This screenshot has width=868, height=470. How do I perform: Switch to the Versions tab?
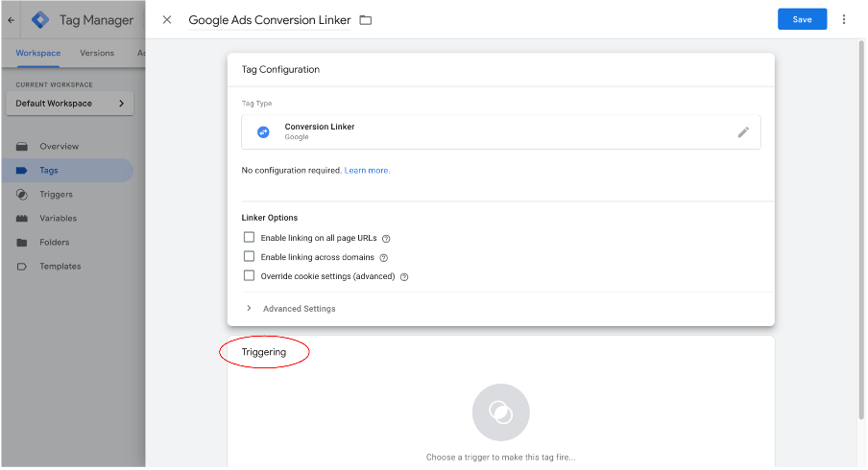(97, 54)
